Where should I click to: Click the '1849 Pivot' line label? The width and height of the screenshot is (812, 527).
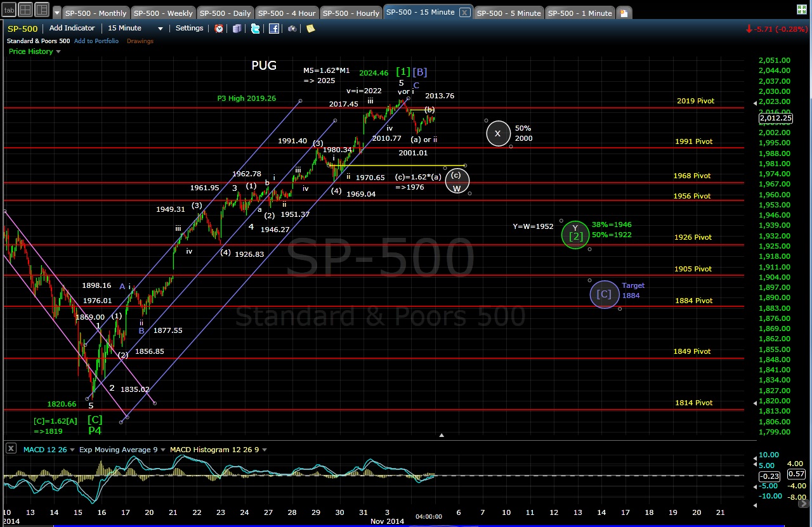coord(692,351)
